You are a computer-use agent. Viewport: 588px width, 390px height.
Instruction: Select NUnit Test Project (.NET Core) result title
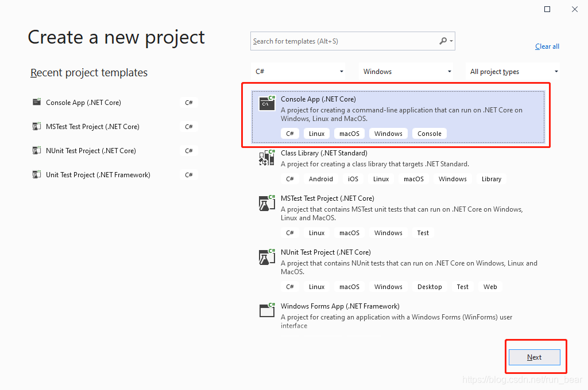point(326,252)
